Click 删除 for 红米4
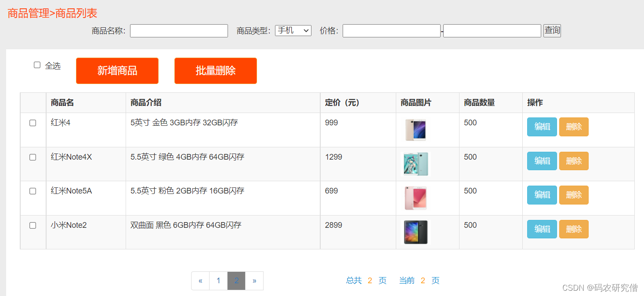The height and width of the screenshot is (296, 644). 574,127
